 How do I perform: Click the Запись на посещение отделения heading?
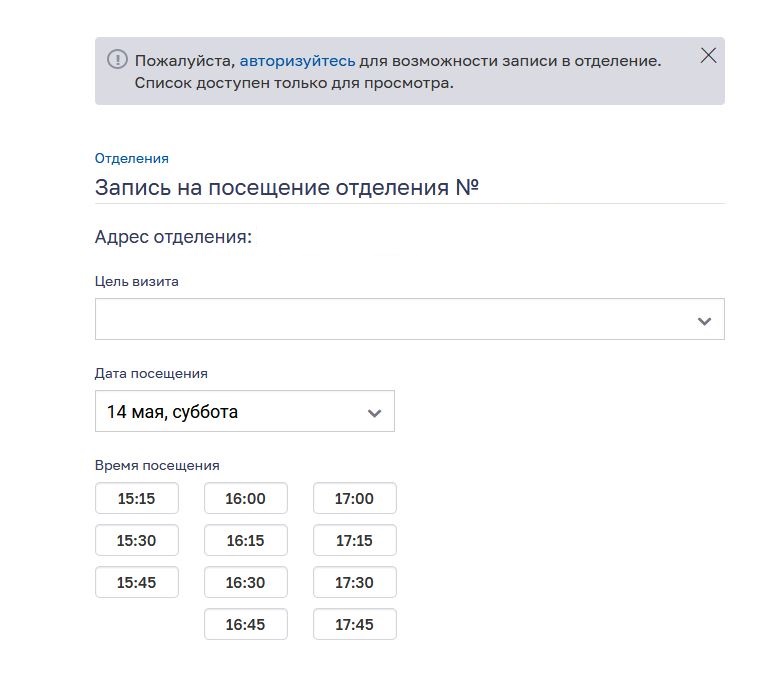tap(287, 188)
